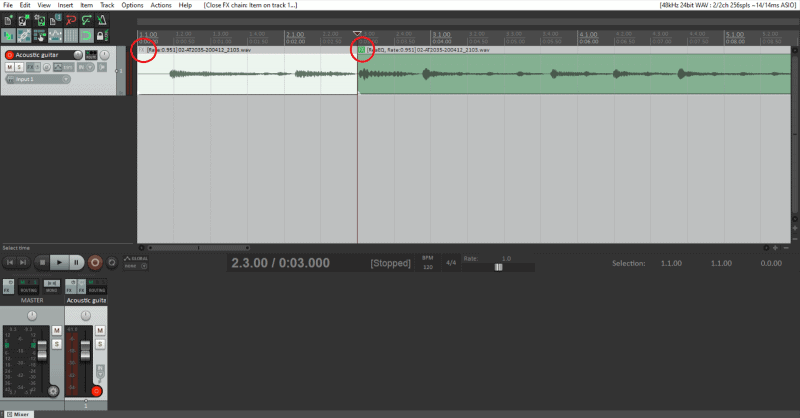
Task: Toggle Ripple editing toolbar icon
Action: [39, 36]
